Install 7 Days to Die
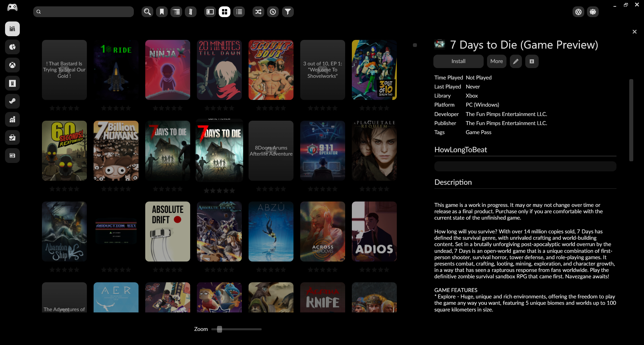This screenshot has height=345, width=644. point(458,61)
